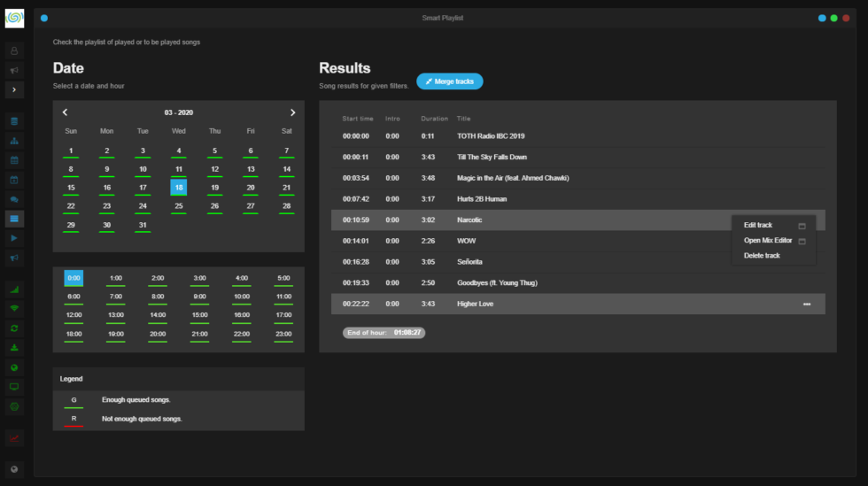Select the 13:00 hour slot

point(116,315)
